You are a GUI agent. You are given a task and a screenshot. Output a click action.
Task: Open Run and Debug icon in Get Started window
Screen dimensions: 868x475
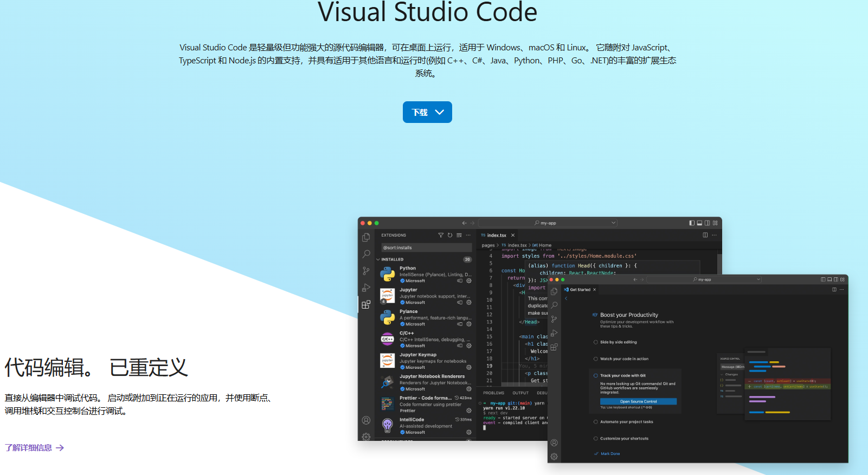[x=554, y=333]
